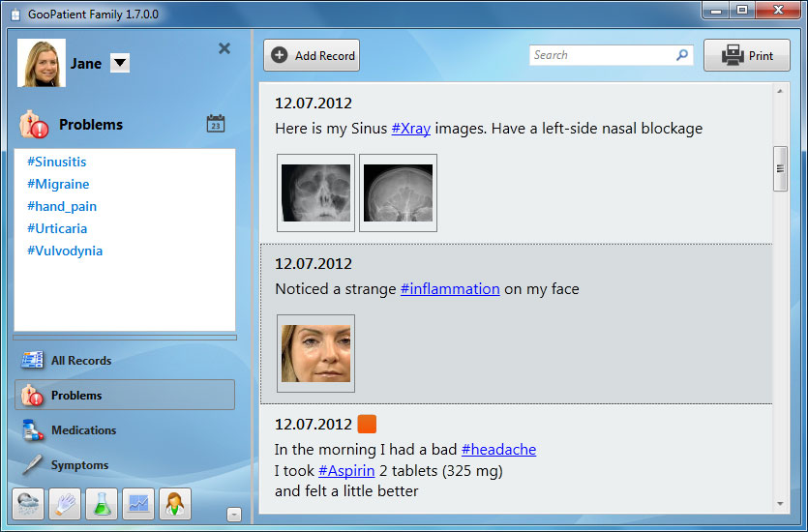Select #Migraine problem tag

58,184
